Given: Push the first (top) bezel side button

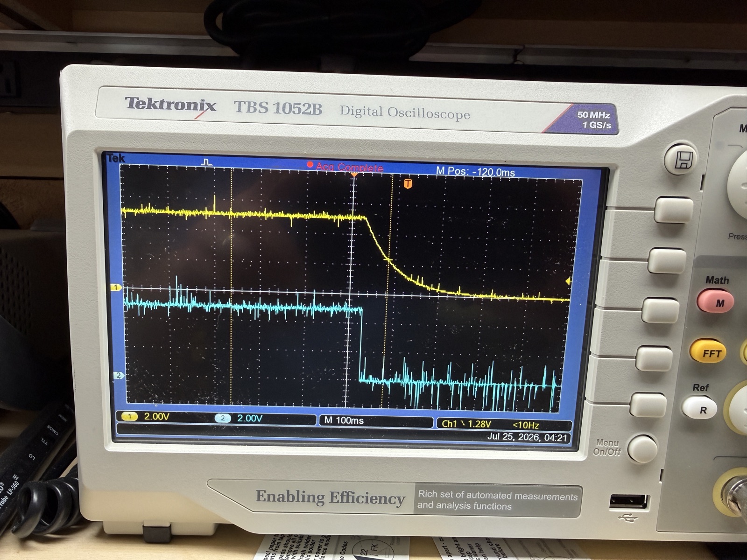Looking at the screenshot, I should click(674, 210).
